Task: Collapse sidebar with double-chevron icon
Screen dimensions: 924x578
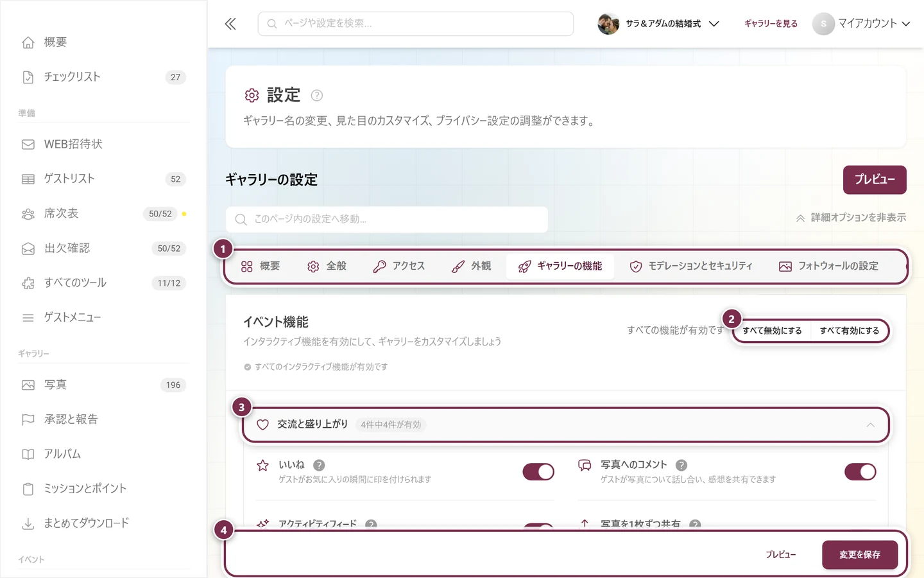Action: 230,24
